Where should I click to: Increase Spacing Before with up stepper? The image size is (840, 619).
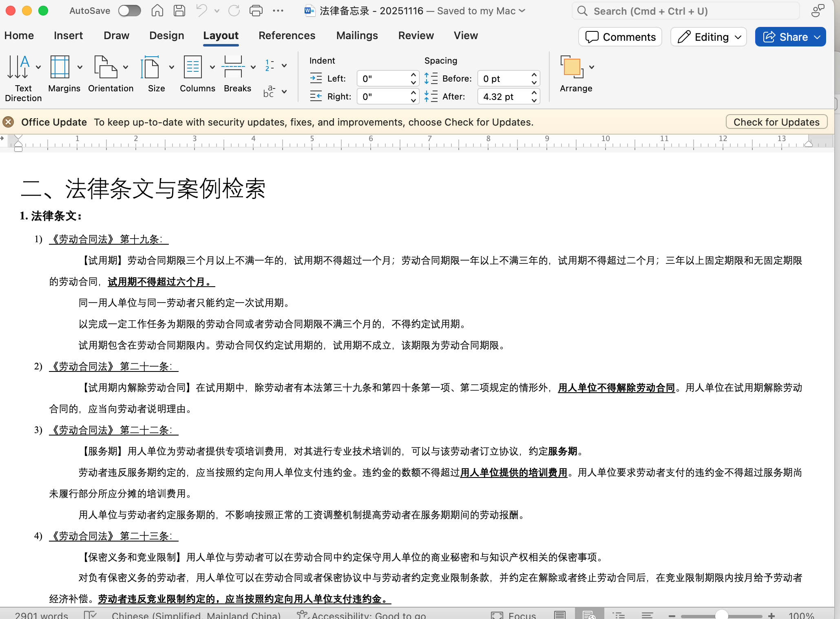coord(534,75)
